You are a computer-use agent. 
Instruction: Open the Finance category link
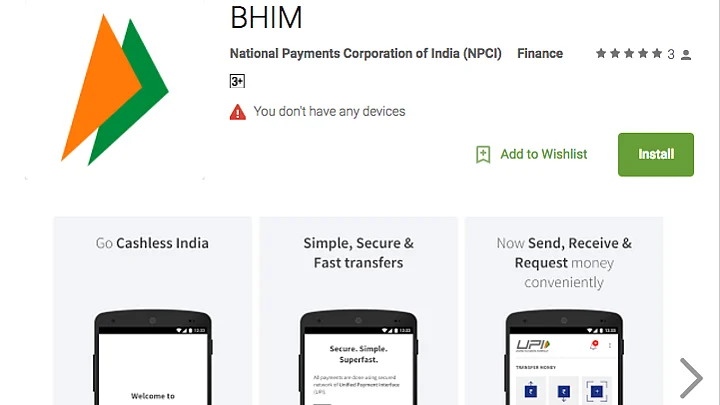(540, 54)
